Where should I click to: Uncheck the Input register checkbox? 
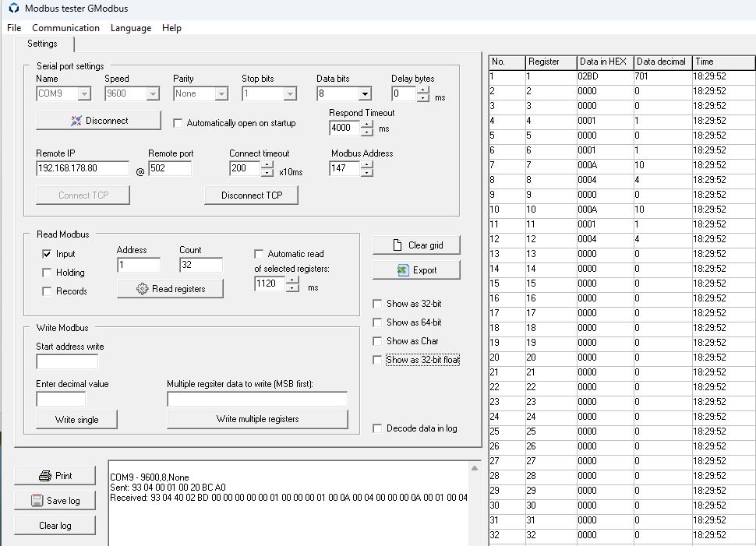point(47,254)
